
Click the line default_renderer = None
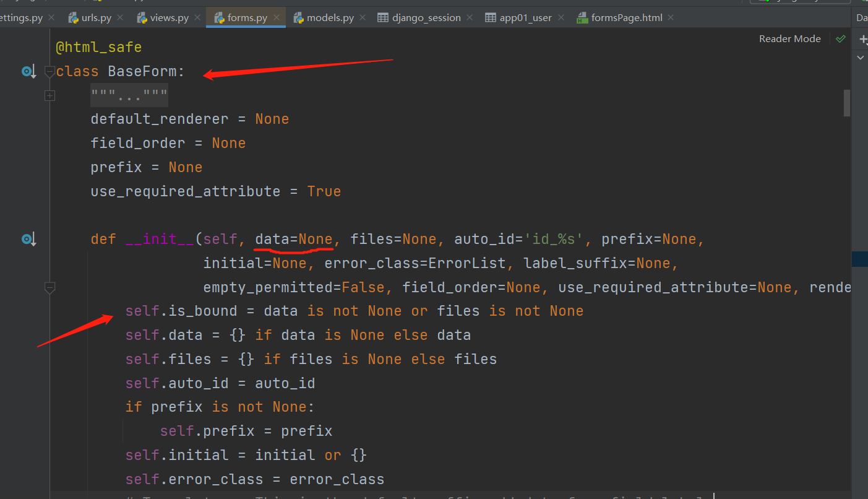pos(190,119)
